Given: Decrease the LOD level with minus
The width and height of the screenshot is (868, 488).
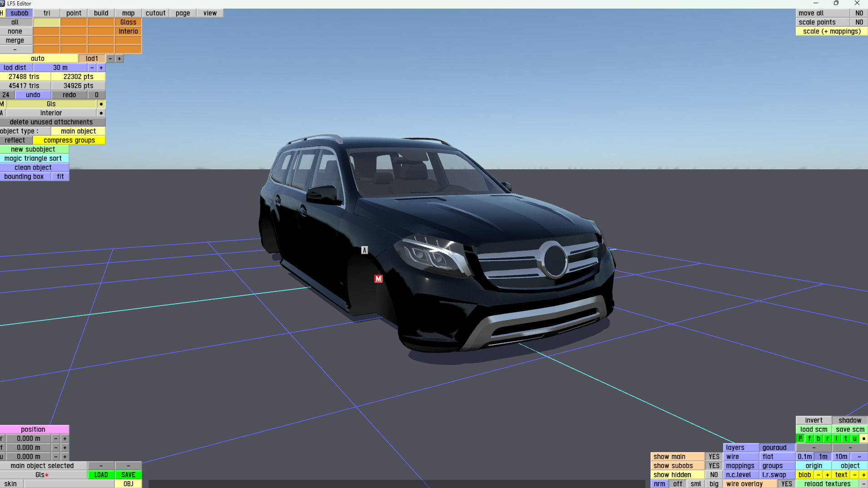Looking at the screenshot, I should (110, 59).
